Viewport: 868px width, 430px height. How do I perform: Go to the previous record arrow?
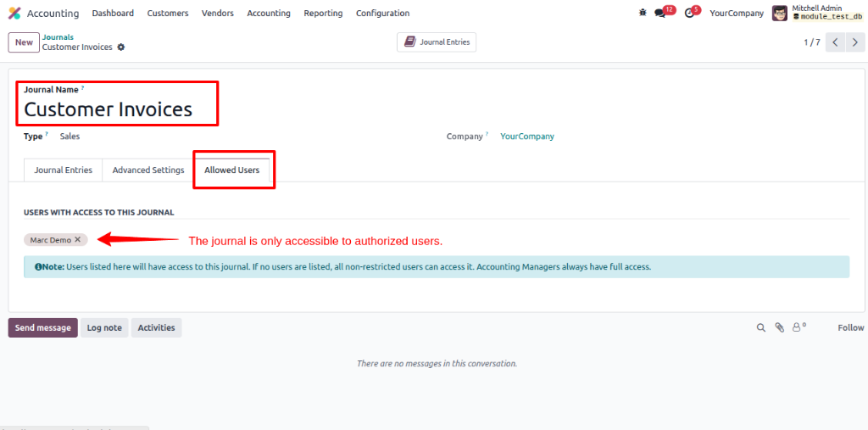point(835,42)
